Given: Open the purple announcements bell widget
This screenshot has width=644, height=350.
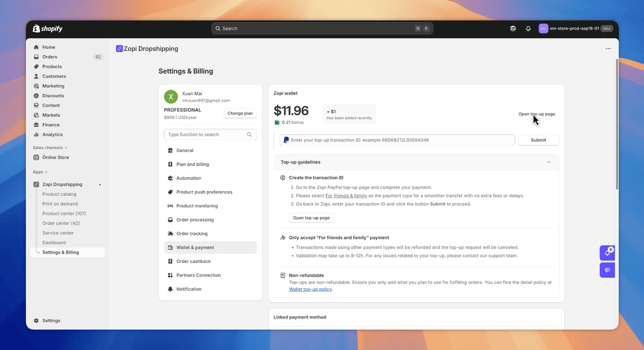Looking at the screenshot, I should tap(607, 253).
